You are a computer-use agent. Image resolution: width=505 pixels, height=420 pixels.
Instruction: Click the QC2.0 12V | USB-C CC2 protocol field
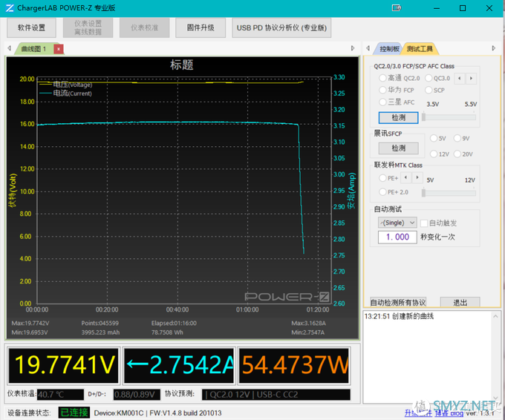pos(276,395)
